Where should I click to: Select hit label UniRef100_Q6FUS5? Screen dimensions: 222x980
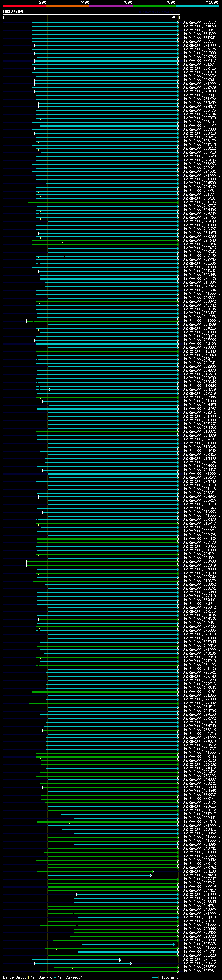199,527
